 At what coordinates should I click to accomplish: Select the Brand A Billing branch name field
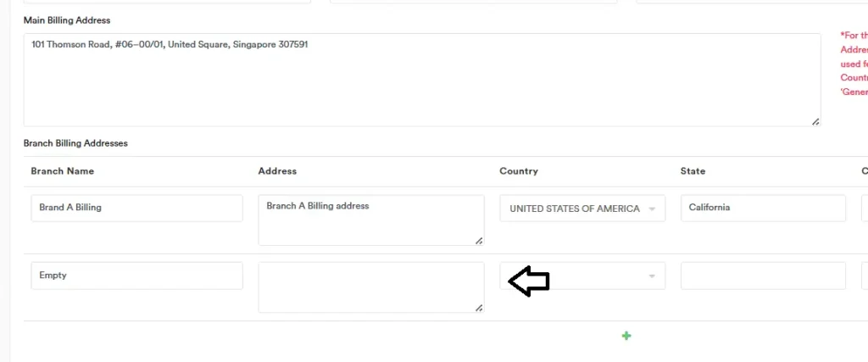(136, 209)
